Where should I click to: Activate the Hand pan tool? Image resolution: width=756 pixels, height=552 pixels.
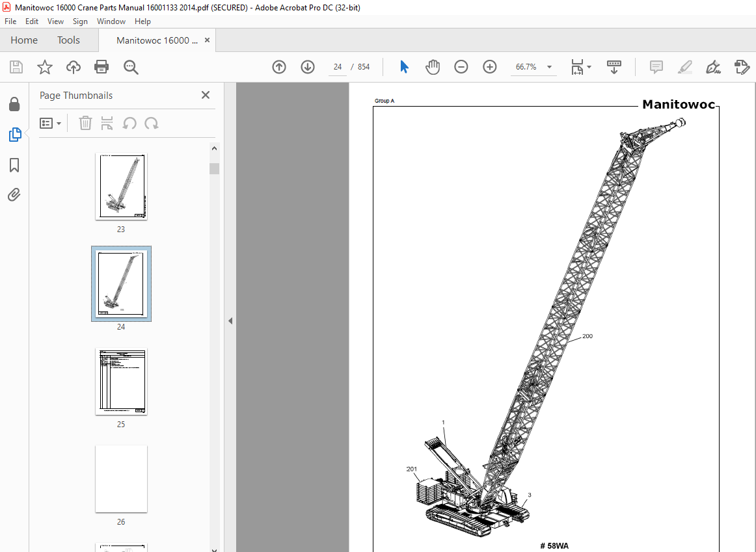433,67
